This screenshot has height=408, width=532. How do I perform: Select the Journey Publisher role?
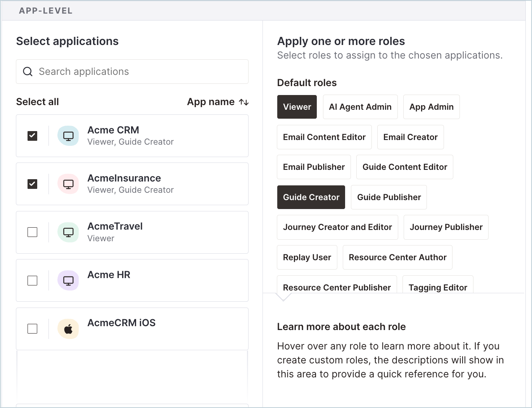pyautogui.click(x=446, y=227)
